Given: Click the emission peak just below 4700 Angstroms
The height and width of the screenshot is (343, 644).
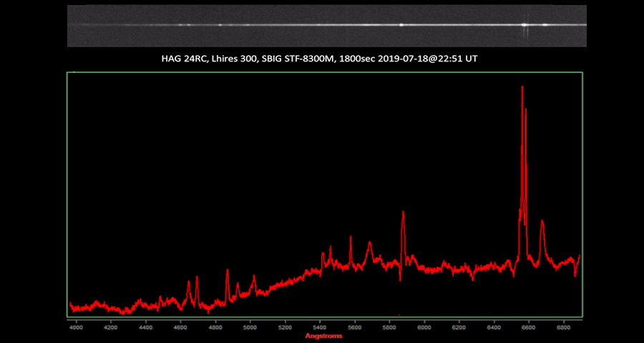Looking at the screenshot, I should coord(197,278).
